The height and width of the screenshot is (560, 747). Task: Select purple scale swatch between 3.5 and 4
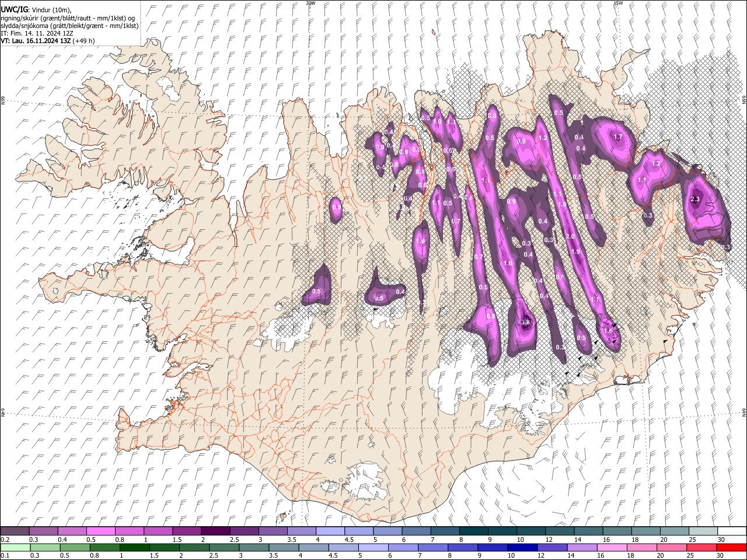coord(301,531)
